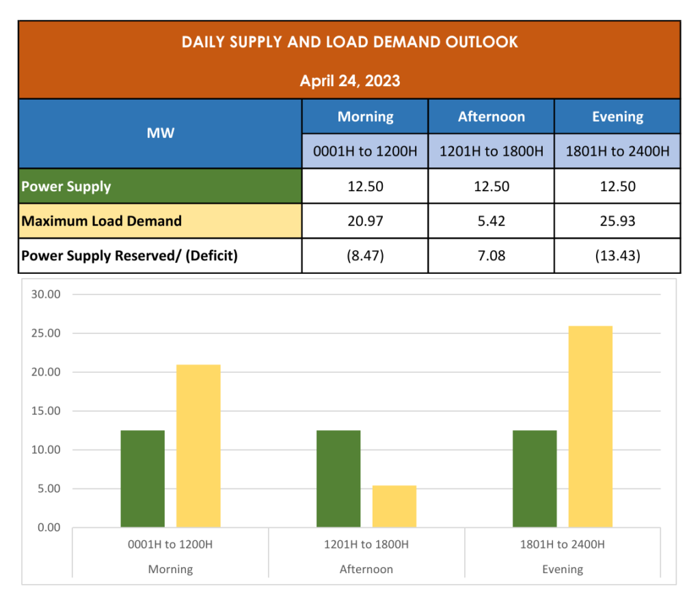
Task: Select the Afternoon reserve value 7.08
Action: coord(491,256)
